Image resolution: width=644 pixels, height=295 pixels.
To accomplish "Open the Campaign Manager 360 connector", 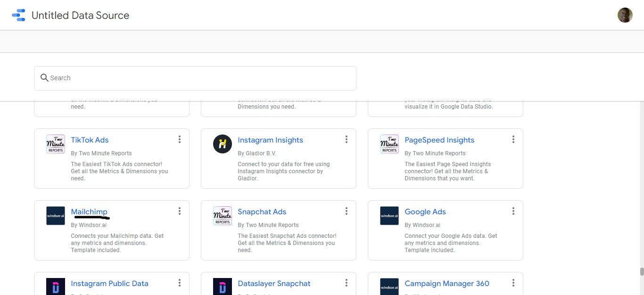I will pyautogui.click(x=447, y=284).
